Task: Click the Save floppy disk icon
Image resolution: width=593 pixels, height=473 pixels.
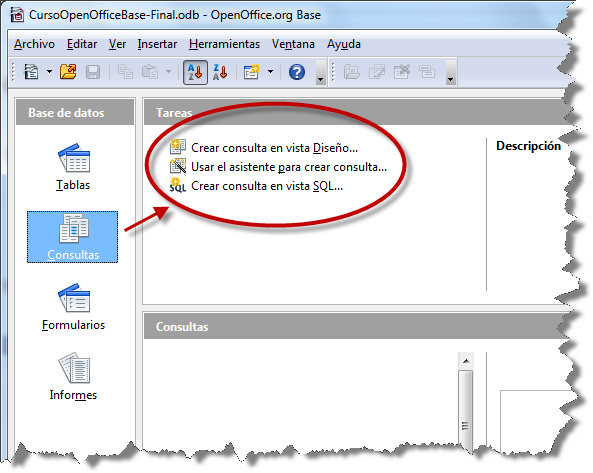Action: point(93,72)
